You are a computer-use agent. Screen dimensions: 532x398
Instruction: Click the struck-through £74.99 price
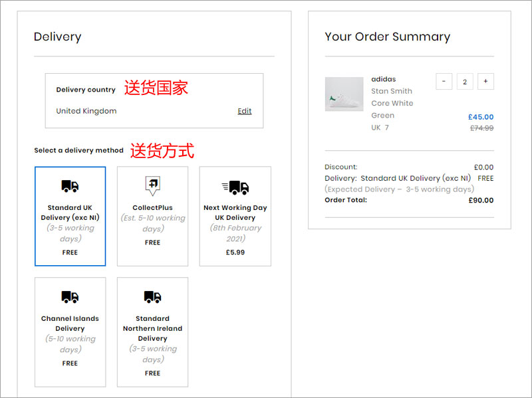click(481, 128)
